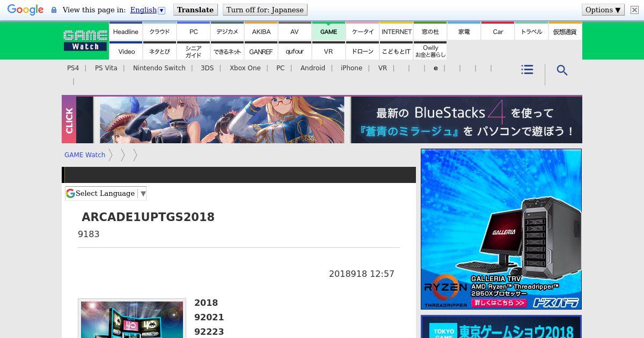Go to 3DS category link
Viewport: 644px width, 338px height.
tap(207, 68)
